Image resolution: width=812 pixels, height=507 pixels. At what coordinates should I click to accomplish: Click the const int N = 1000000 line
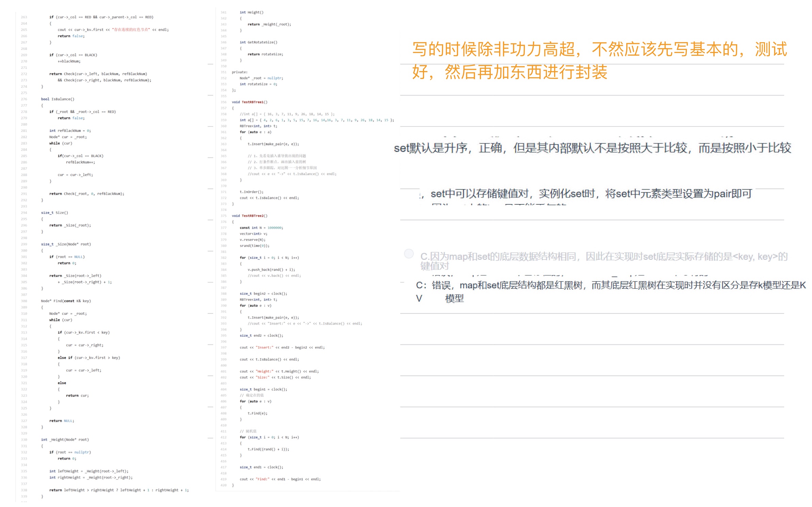261,228
